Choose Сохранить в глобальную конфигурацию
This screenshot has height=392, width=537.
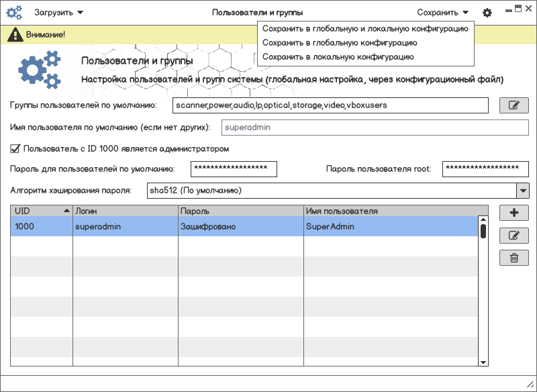pos(340,43)
